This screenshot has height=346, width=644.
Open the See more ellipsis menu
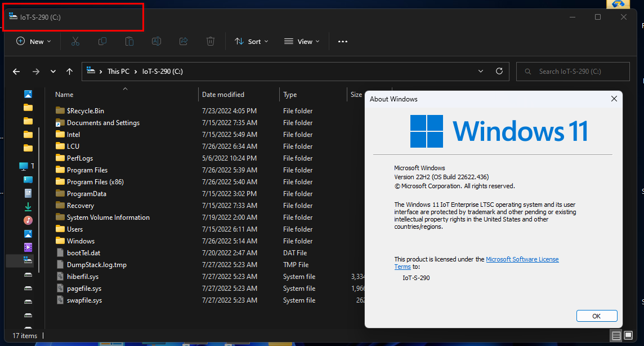point(342,42)
